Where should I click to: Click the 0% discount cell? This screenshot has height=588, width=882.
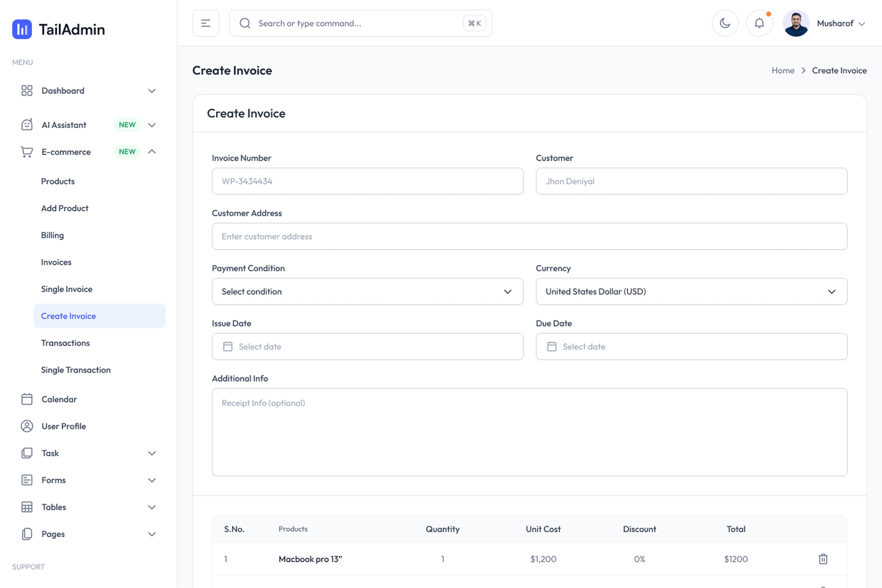[x=639, y=559]
